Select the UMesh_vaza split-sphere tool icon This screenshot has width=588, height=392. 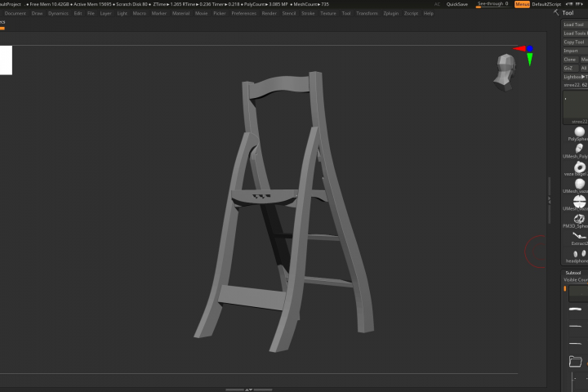[579, 202]
